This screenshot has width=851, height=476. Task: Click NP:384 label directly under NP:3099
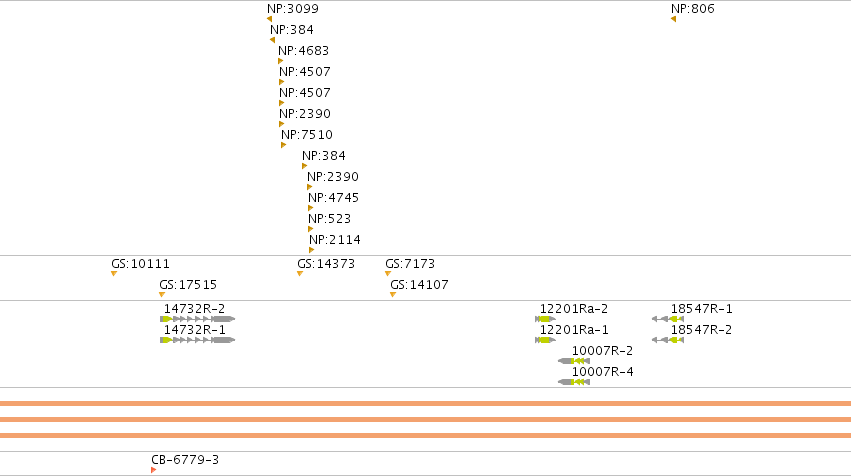292,30
